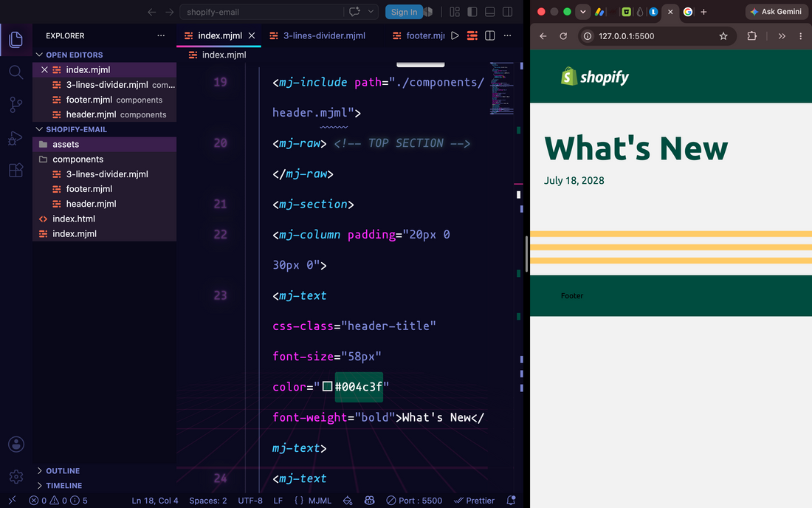Click the paint bucket icon in status bar
The height and width of the screenshot is (508, 812).
point(348,501)
